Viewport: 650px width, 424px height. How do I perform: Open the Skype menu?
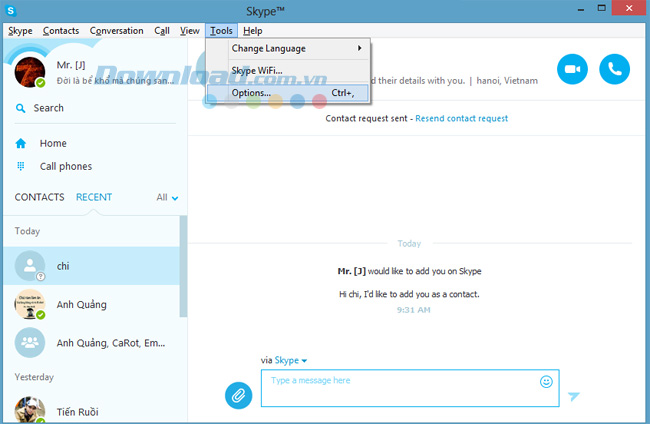[20, 31]
